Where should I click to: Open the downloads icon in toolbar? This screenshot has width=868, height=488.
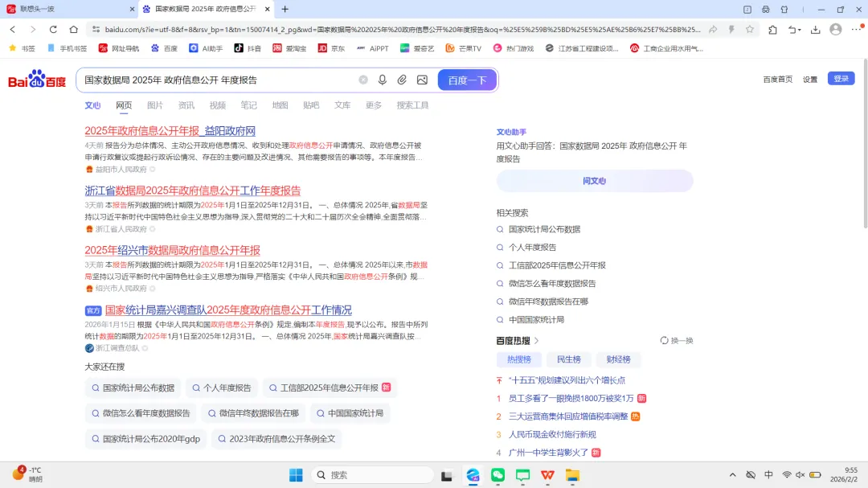(x=816, y=30)
